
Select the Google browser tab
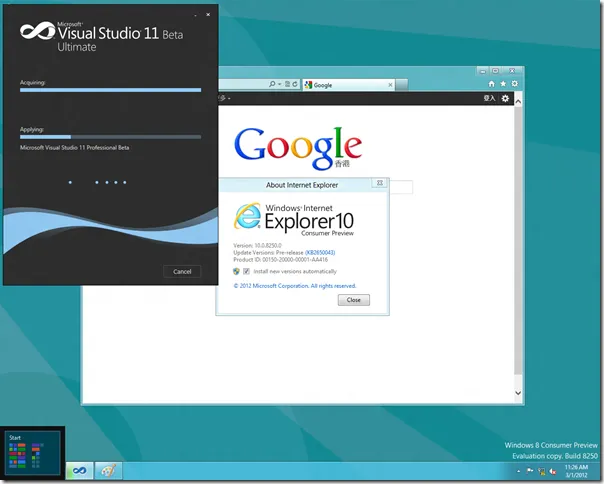(x=349, y=85)
